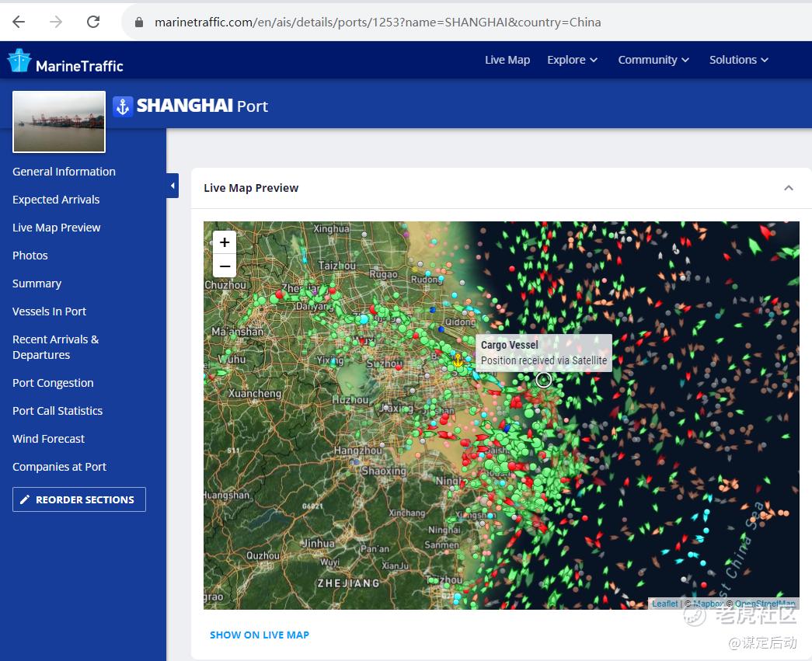The width and height of the screenshot is (812, 661).
Task: Collapse the Live Map Preview section
Action: (x=789, y=188)
